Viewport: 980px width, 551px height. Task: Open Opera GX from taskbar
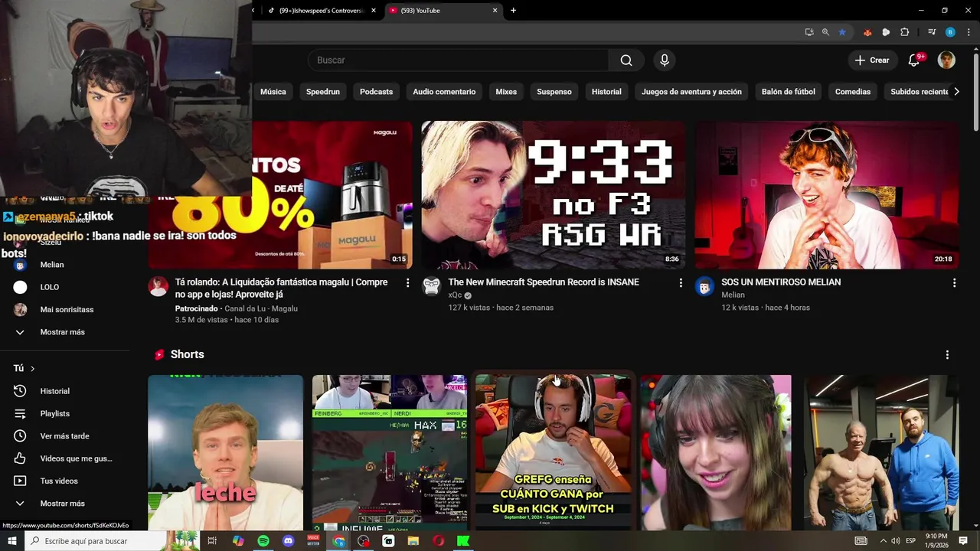tap(438, 541)
